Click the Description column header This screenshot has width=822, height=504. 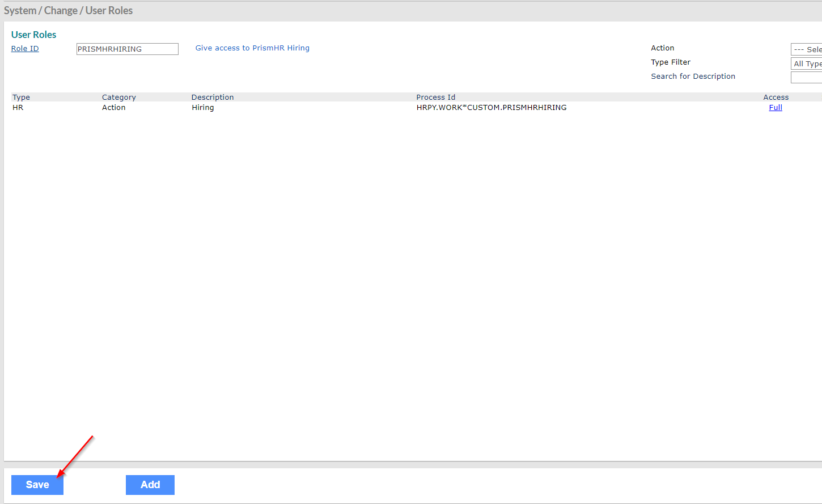coord(213,98)
